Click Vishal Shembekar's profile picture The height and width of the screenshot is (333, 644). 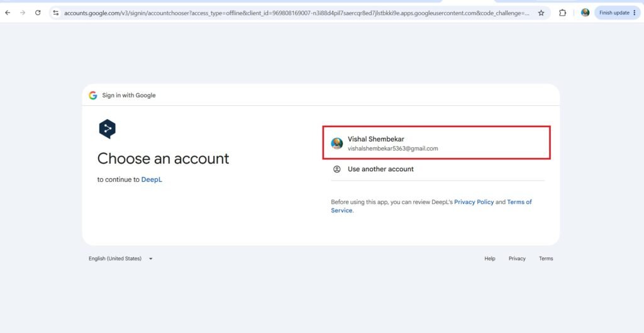pyautogui.click(x=337, y=144)
